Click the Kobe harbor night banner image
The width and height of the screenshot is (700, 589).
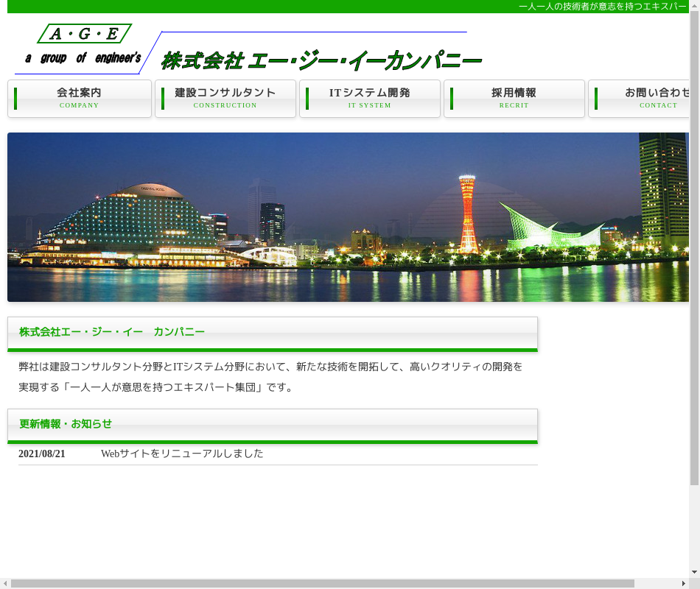[x=349, y=217]
